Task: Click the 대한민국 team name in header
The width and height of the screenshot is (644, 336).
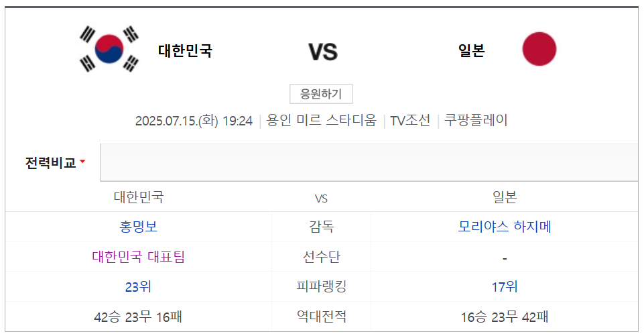Action: point(185,50)
